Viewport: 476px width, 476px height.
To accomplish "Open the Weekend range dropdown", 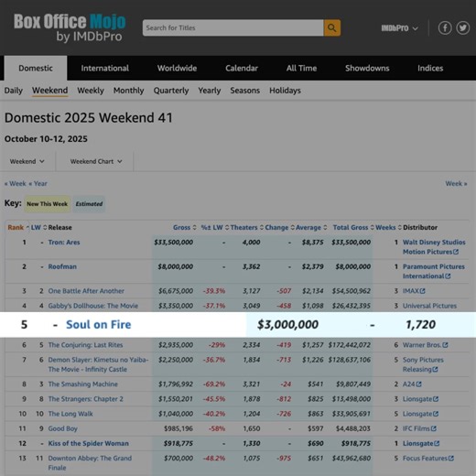I will click(x=27, y=161).
